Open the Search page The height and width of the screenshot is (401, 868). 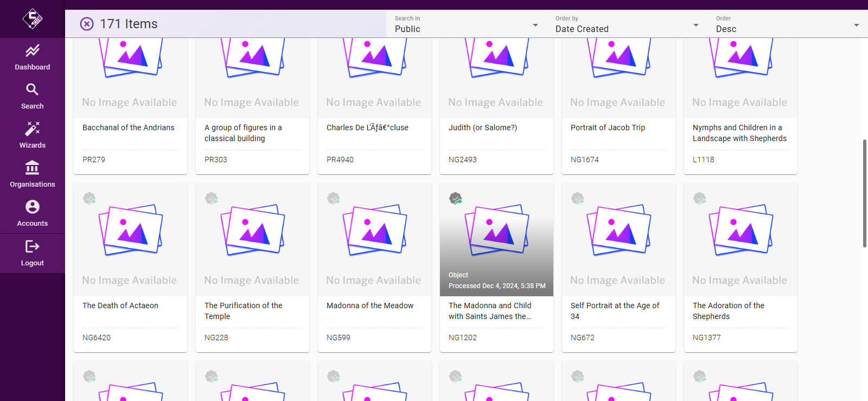coord(33,97)
